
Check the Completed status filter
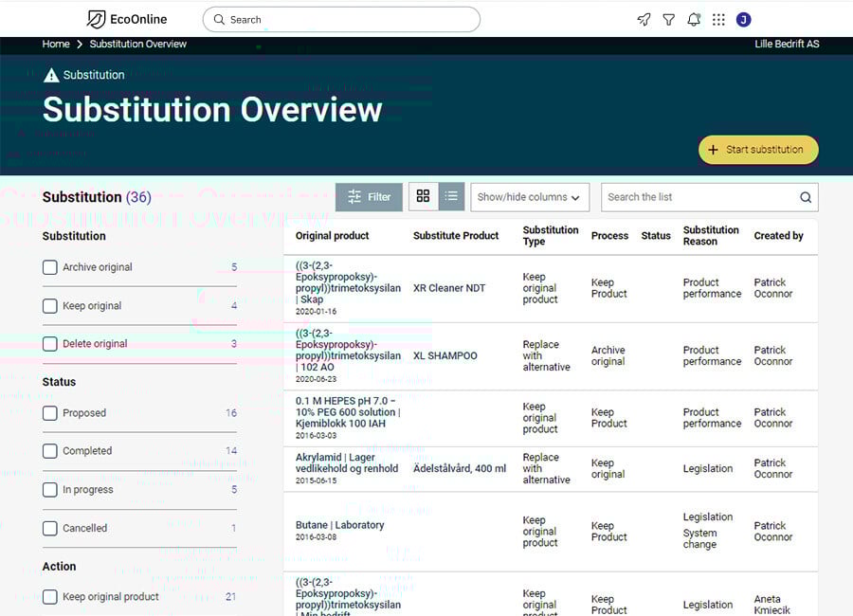tap(50, 451)
